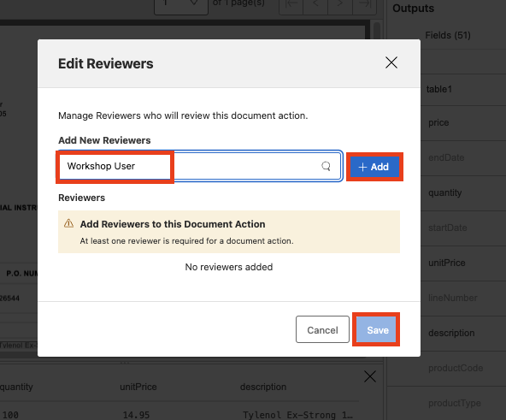Click the warning icon in reviewers alert
This screenshot has width=506, height=420.
point(68,223)
